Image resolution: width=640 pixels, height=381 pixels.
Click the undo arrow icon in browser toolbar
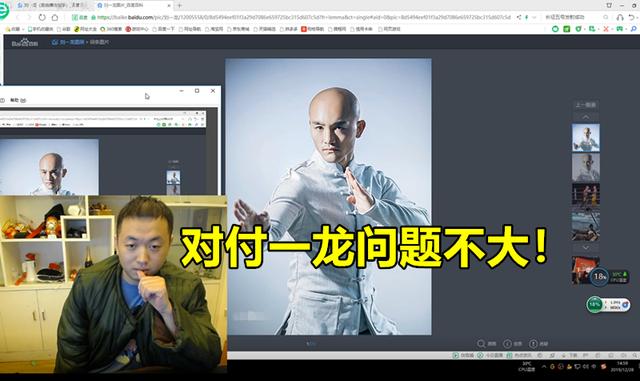pyautogui.click(x=632, y=17)
